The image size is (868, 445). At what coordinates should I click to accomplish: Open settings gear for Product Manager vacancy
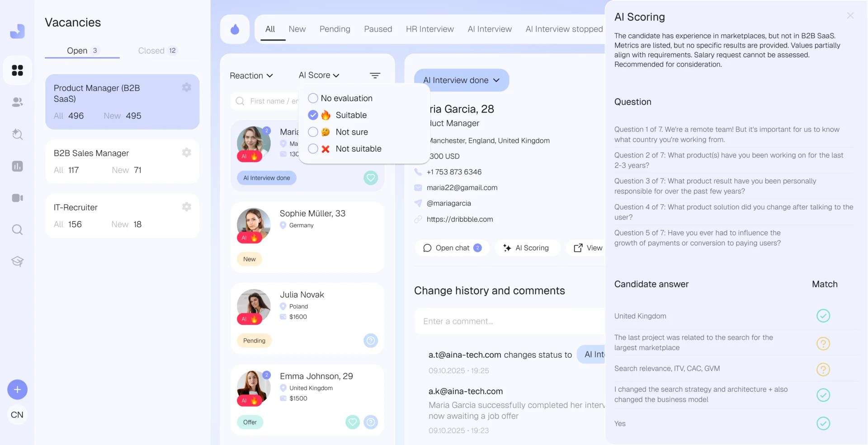coord(186,87)
